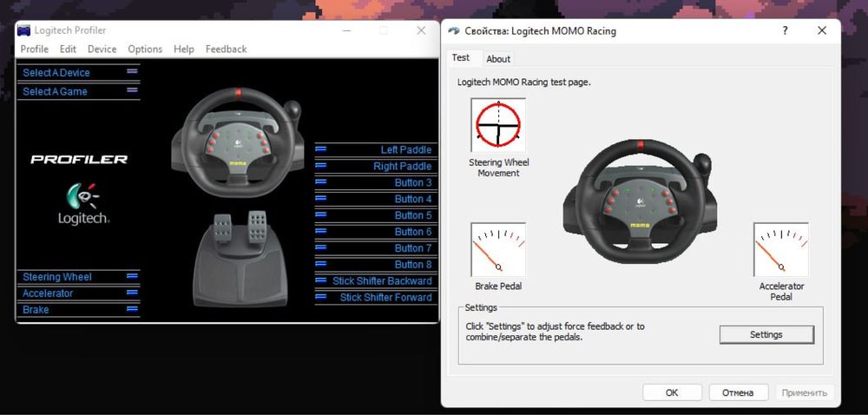The image size is (868, 415).
Task: Click the Button 7 assignment label
Action: [x=413, y=248]
